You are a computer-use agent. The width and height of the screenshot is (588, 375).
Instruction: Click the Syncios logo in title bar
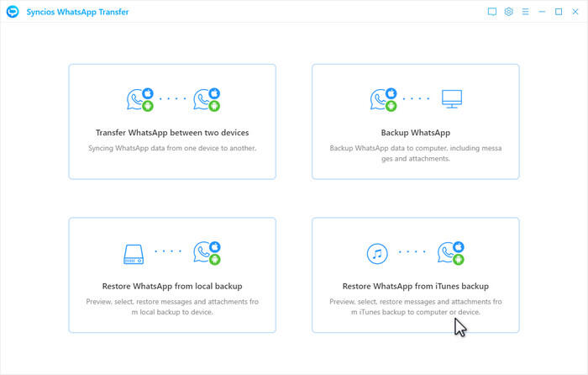[x=13, y=12]
